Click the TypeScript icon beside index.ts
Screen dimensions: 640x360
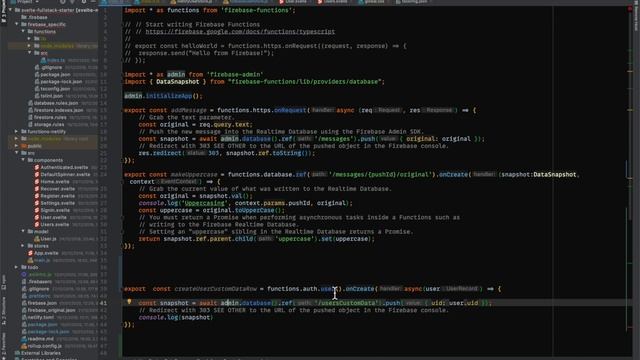(43, 60)
